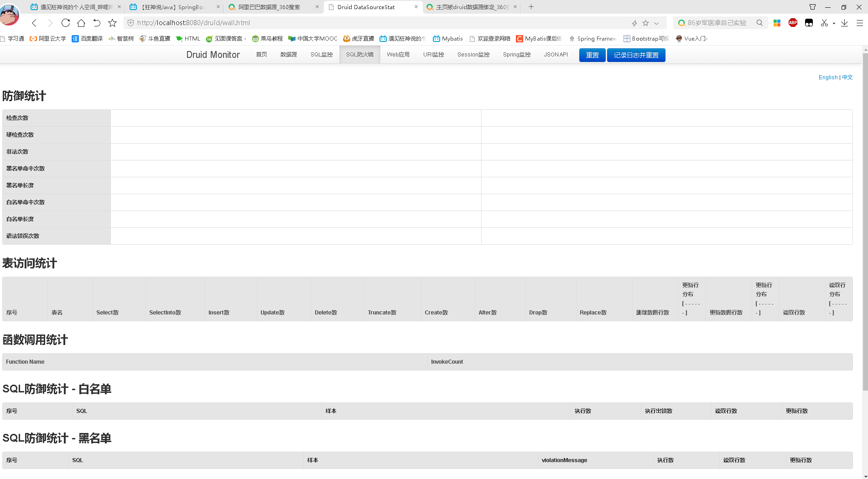Select the SQL防火墙 nav item
868x479 pixels.
359,55
